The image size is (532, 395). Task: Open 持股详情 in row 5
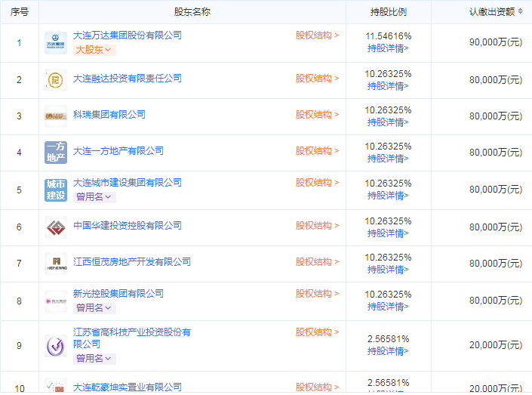point(388,196)
